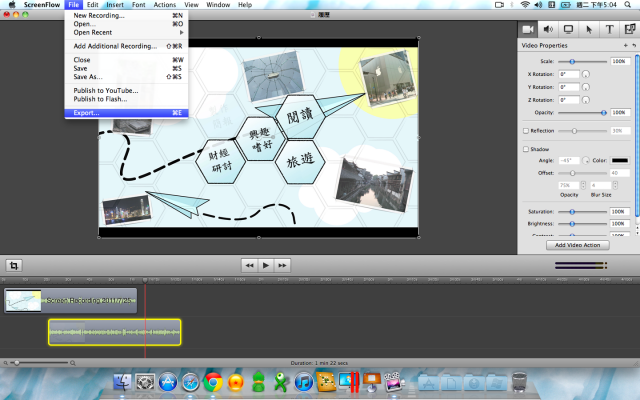The height and width of the screenshot is (400, 640).
Task: Open the Callout pointer properties tab
Action: tap(589, 29)
